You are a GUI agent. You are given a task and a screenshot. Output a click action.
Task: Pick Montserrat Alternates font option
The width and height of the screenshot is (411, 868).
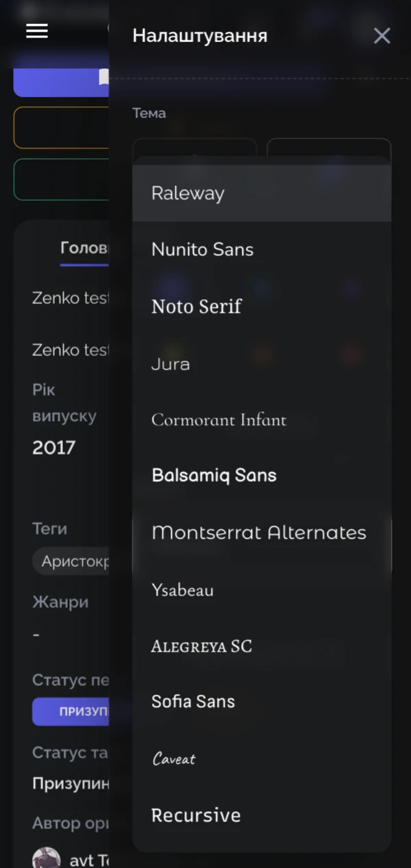261,533
